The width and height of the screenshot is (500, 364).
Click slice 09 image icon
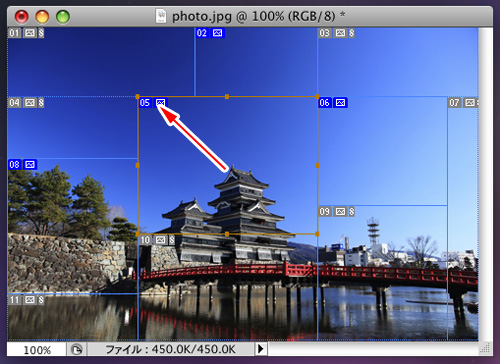pyautogui.click(x=341, y=211)
